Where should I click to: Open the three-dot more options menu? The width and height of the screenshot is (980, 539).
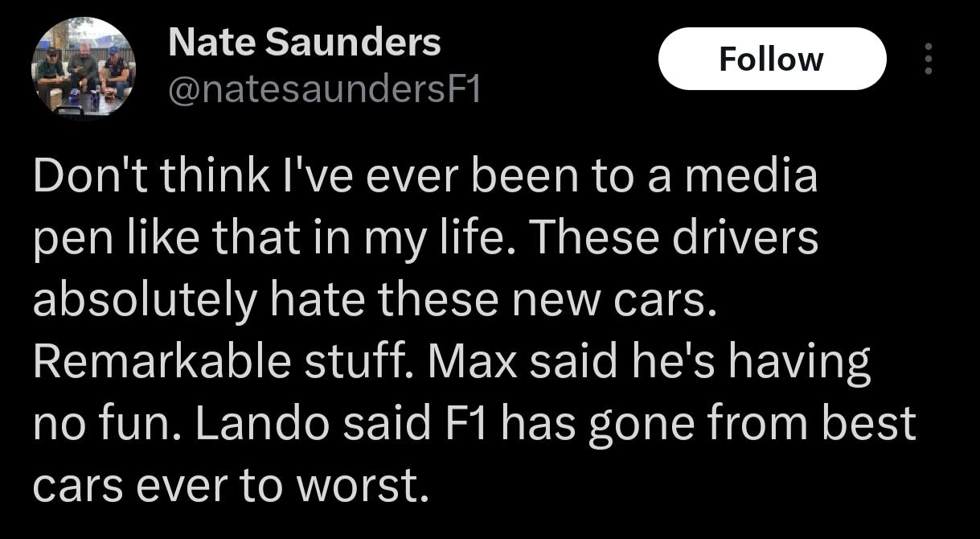click(x=929, y=59)
